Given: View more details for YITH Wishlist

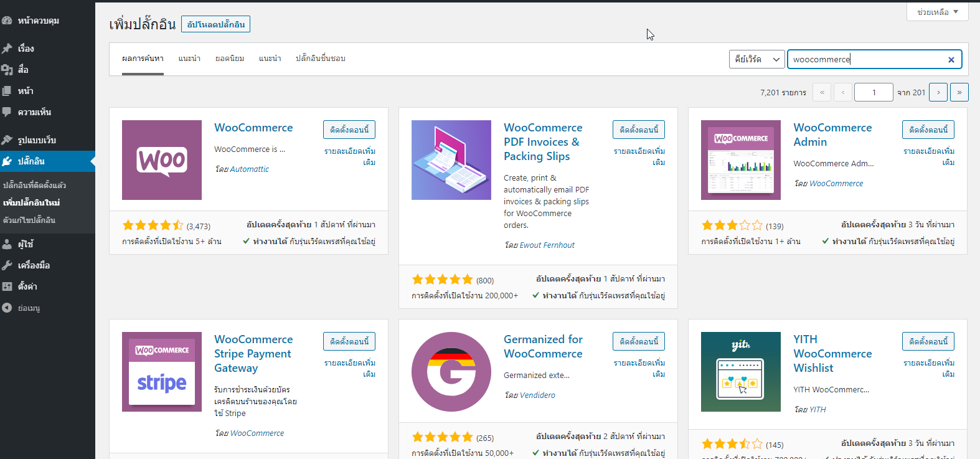Looking at the screenshot, I should coord(929,368).
